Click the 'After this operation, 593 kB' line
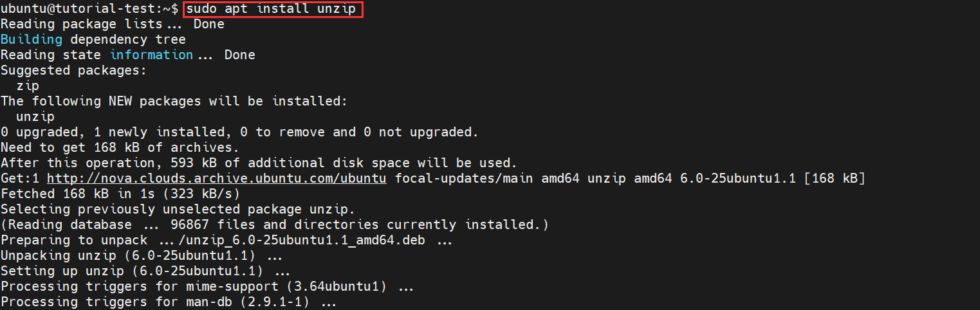The width and height of the screenshot is (980, 310). 259,163
